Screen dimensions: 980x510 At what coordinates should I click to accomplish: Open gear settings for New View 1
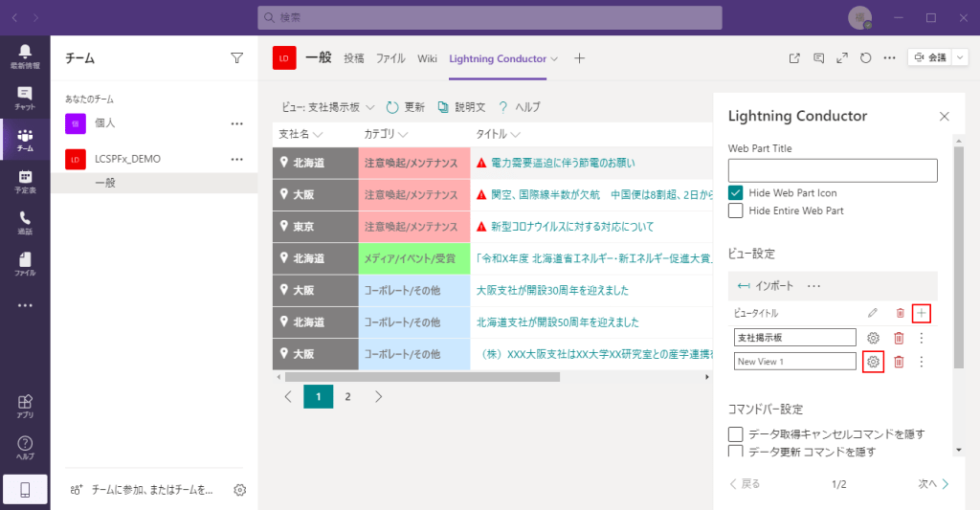pos(873,362)
